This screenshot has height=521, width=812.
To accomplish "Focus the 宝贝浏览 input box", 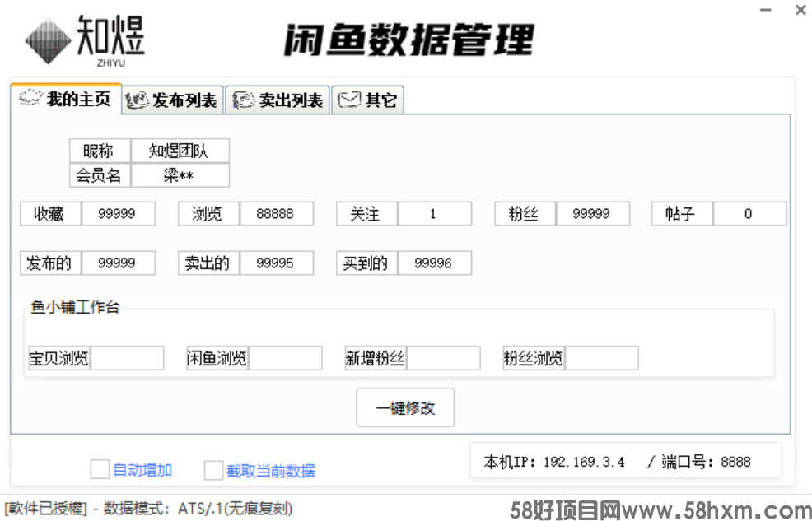I will (128, 358).
